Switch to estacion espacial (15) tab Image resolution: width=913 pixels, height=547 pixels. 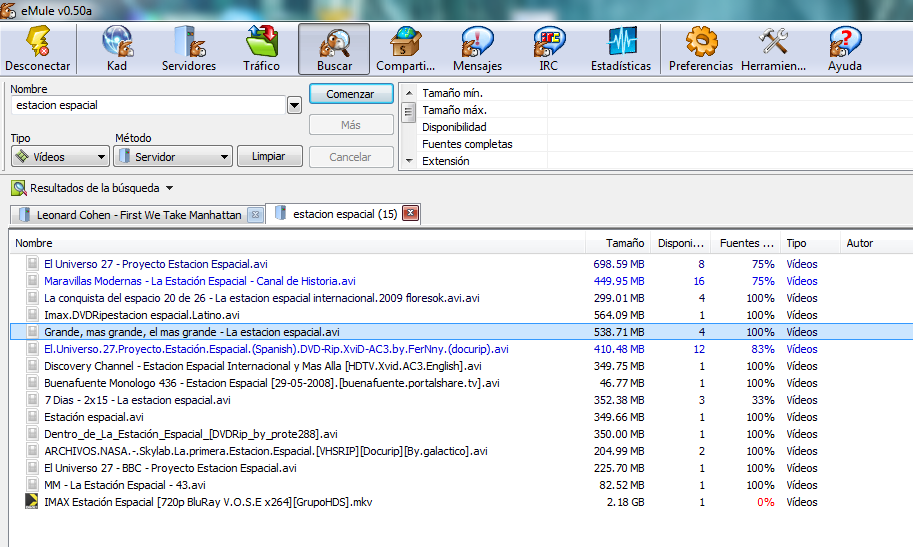click(345, 214)
